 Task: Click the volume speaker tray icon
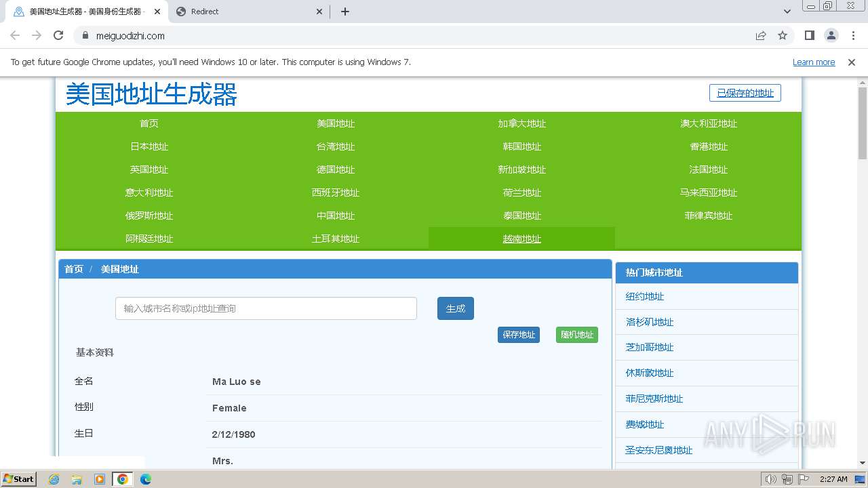[770, 479]
